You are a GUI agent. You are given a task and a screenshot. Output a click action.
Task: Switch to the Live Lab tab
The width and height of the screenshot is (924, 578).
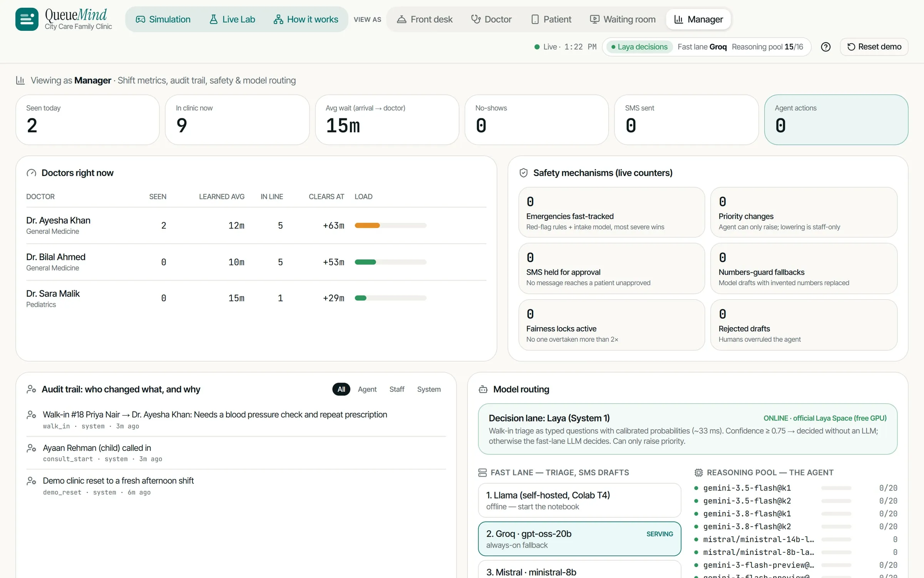(x=232, y=19)
